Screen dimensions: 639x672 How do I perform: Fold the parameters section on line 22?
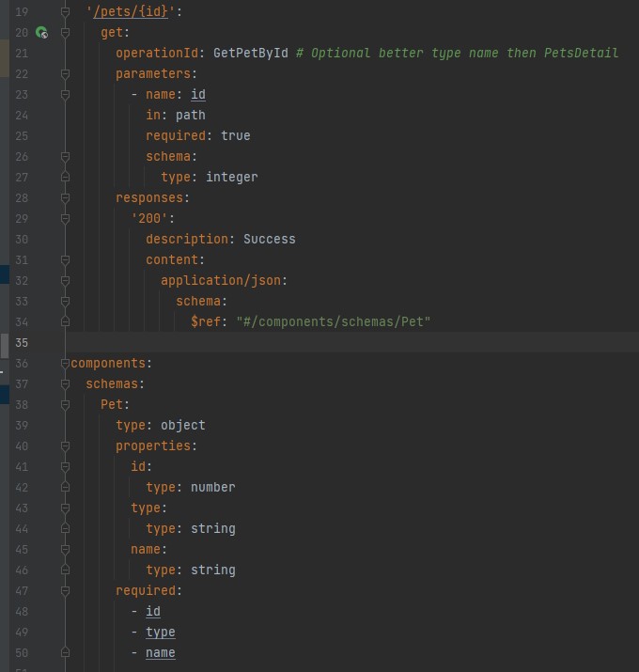[65, 74]
